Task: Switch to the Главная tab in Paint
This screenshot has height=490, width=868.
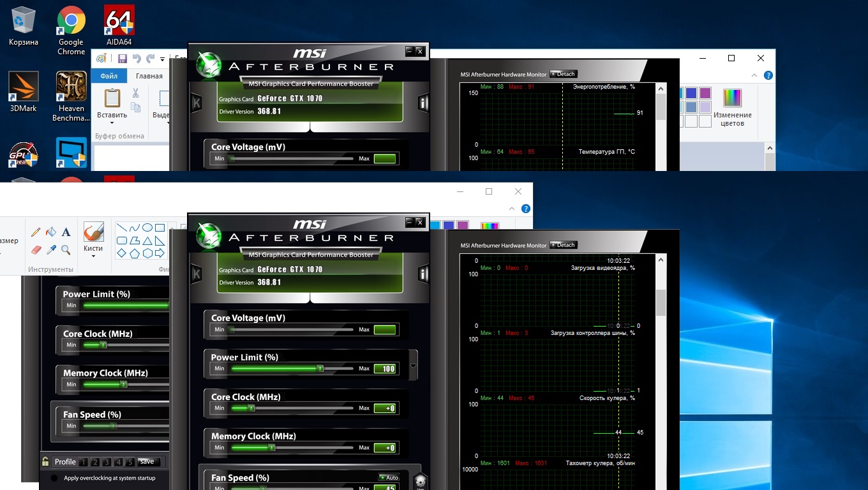Action: (x=149, y=76)
